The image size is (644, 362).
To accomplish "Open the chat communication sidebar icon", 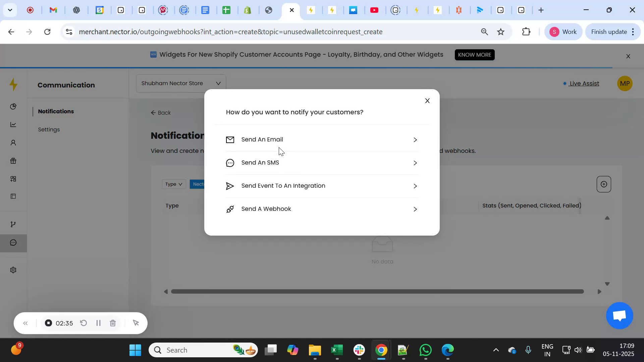I will pyautogui.click(x=13, y=243).
